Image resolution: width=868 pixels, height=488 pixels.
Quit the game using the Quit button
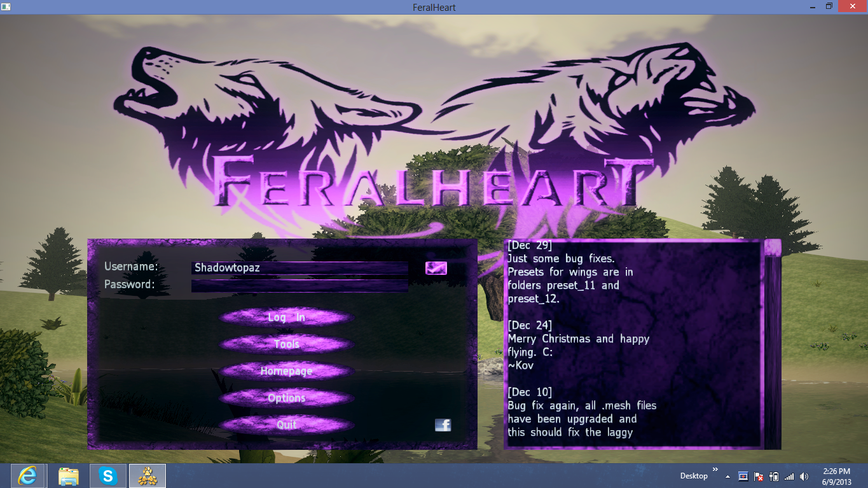[286, 424]
